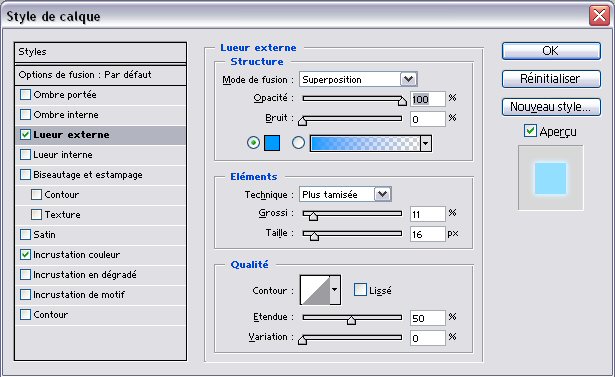The width and height of the screenshot is (615, 377).
Task: Select the solid color radio button
Action: point(253,143)
